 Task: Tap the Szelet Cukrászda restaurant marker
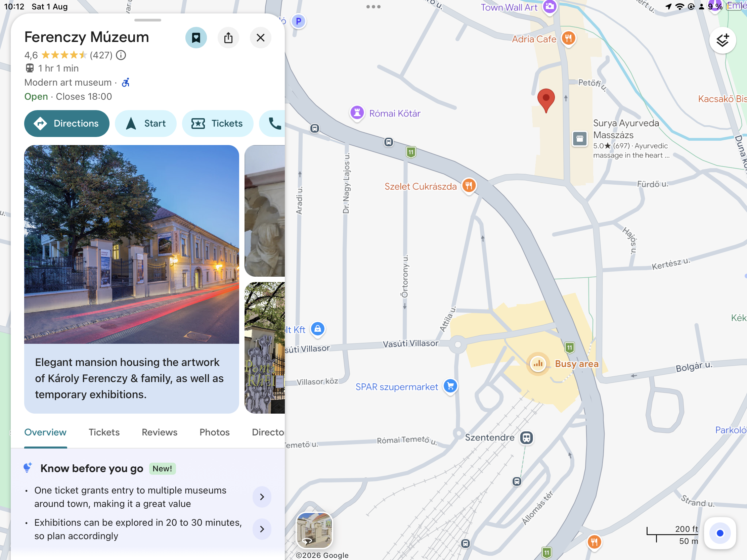(469, 186)
